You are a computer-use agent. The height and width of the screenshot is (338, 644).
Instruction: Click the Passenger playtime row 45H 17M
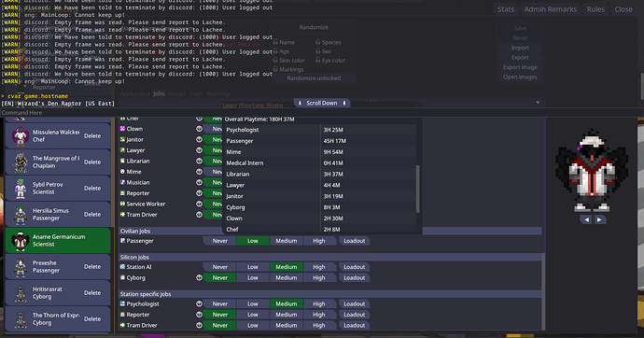(320, 140)
